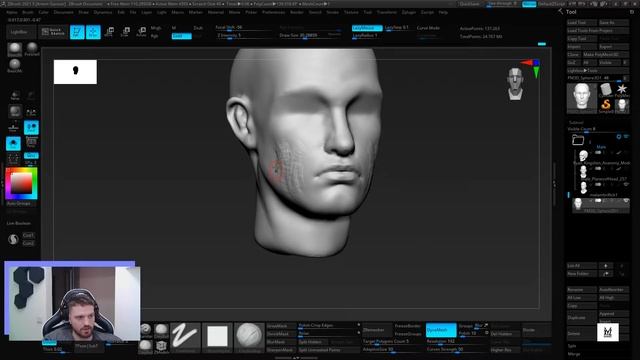Viewport: 640px width, 360px height.
Task: Click the camera head orientation gizmo
Action: 516,84
